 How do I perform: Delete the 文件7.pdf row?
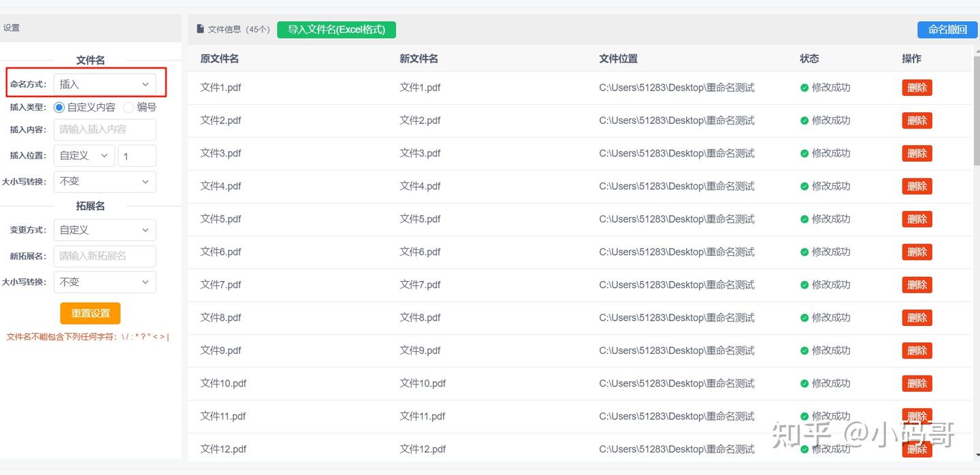pos(917,285)
